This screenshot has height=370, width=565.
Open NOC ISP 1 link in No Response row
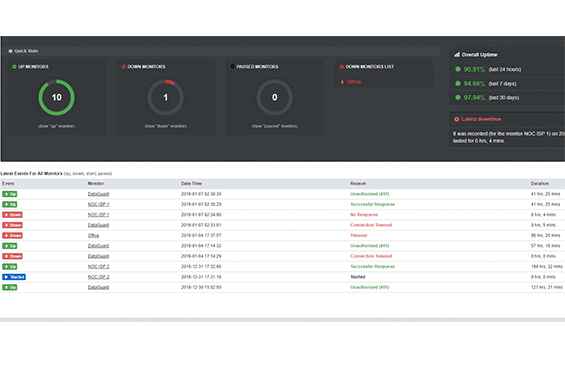pos(98,215)
